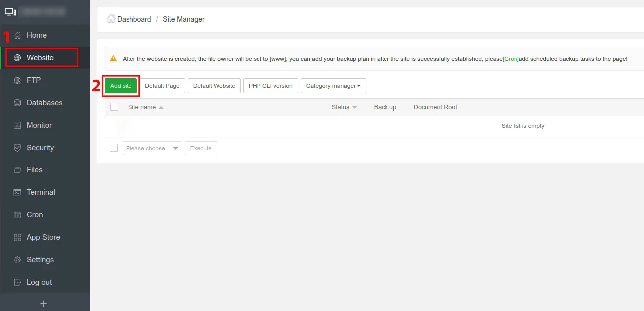Open Databases via its stack icon

click(18, 103)
